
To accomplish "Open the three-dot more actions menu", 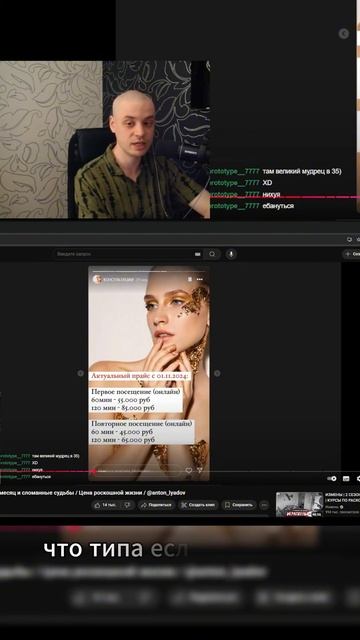I will [x=264, y=505].
